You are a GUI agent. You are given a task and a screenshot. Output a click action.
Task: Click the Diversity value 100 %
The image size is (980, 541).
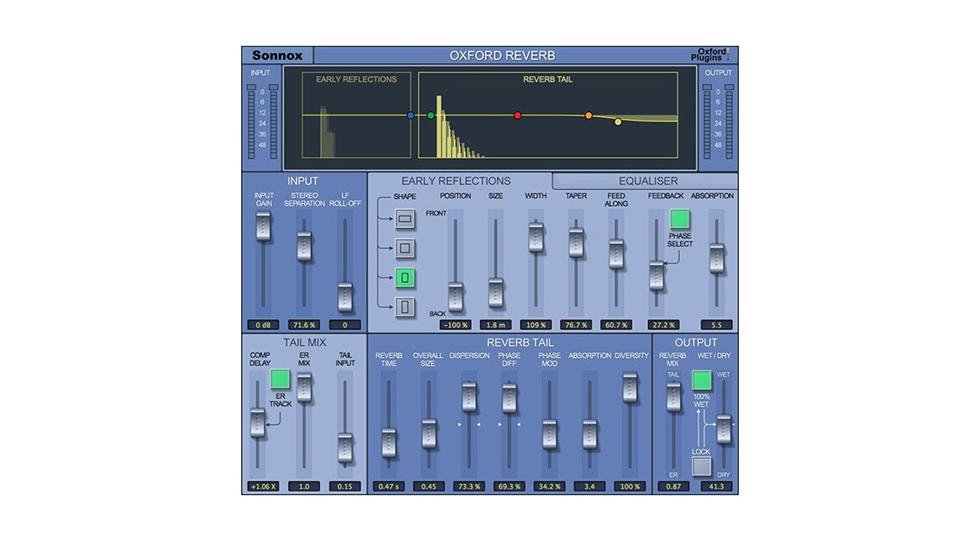630,487
